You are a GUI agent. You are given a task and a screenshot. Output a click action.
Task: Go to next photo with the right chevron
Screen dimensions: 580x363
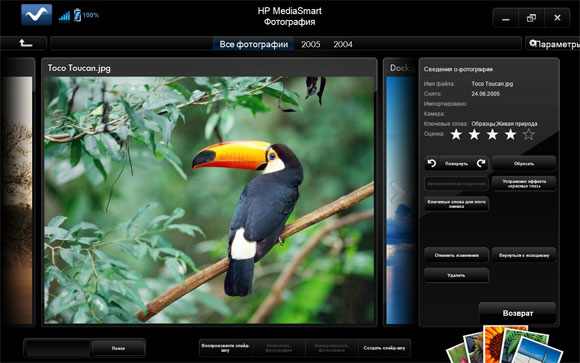tap(398, 192)
